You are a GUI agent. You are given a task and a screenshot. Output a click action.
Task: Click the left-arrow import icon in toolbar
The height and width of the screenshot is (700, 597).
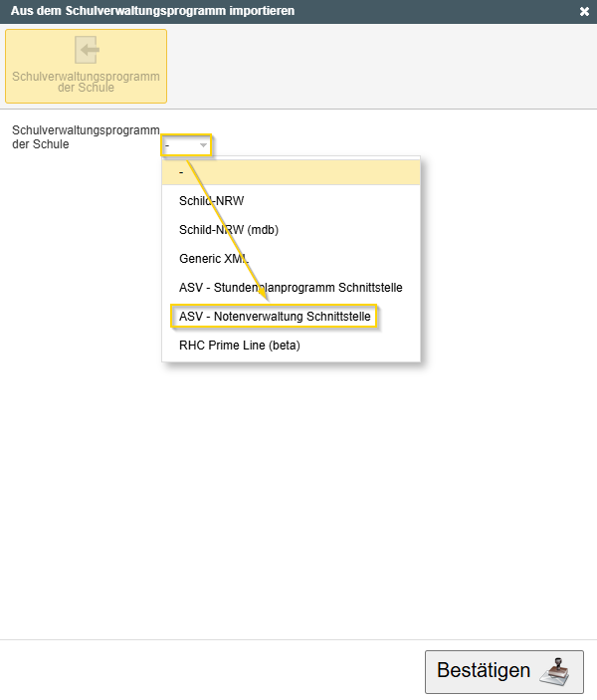click(x=86, y=52)
